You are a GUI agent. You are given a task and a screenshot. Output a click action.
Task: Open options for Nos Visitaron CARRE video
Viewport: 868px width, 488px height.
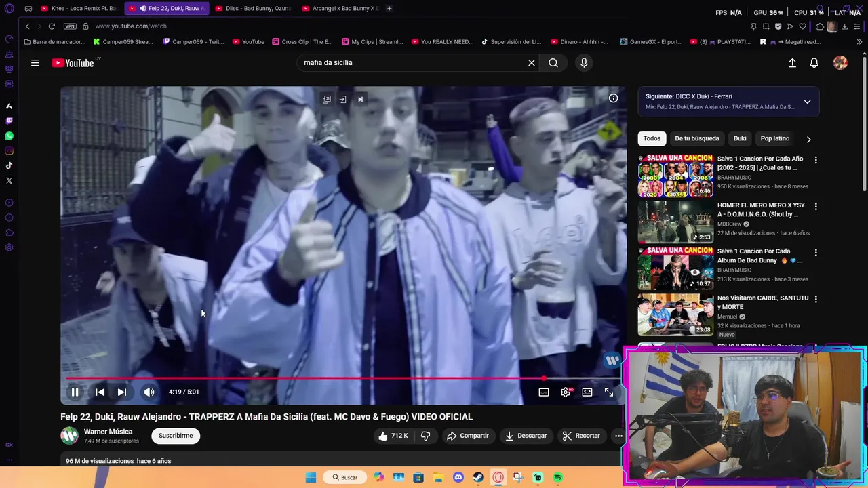click(816, 299)
